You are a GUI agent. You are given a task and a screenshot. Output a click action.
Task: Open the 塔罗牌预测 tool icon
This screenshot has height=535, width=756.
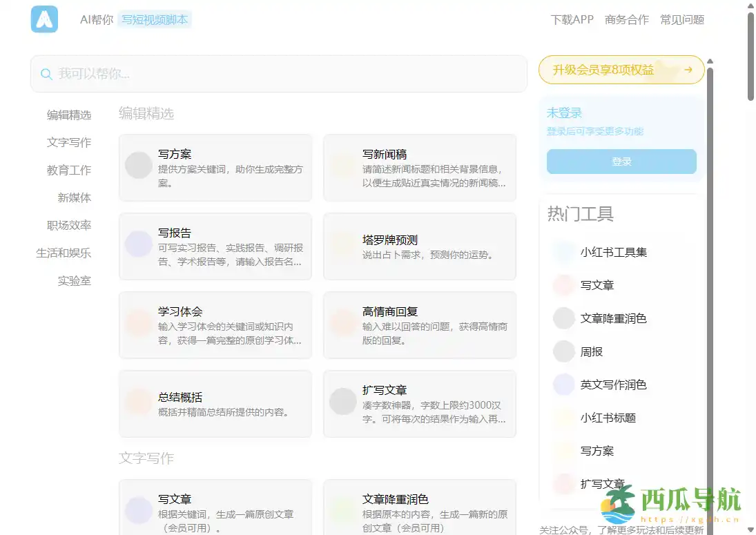(343, 244)
